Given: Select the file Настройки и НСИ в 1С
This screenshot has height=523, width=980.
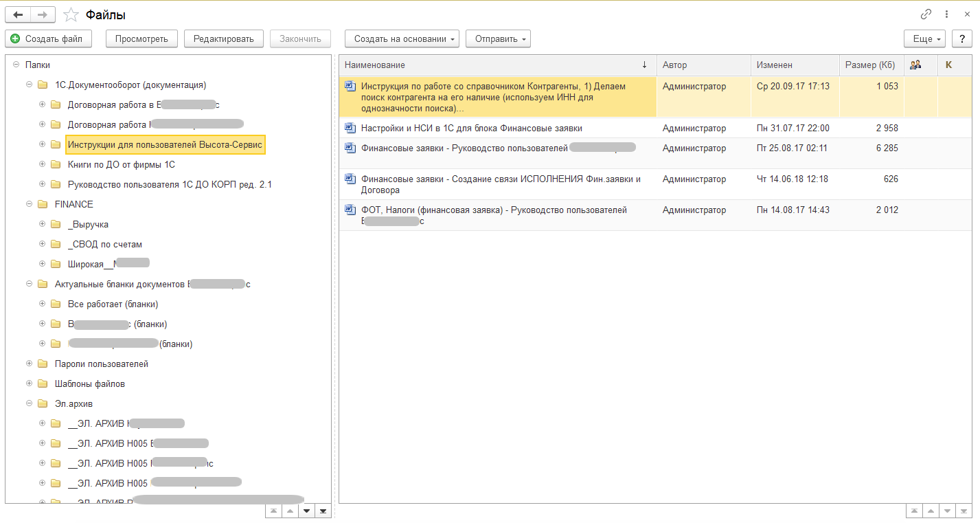Looking at the screenshot, I should coord(472,129).
